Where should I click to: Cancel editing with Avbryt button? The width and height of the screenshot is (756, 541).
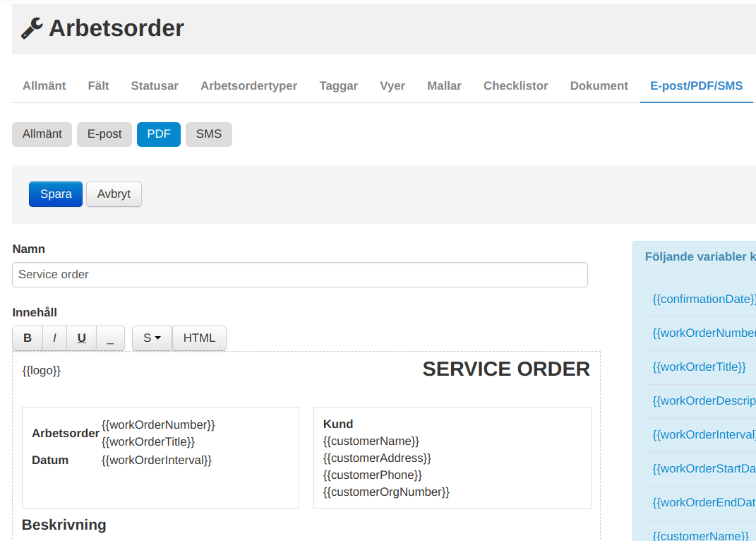pyautogui.click(x=114, y=194)
